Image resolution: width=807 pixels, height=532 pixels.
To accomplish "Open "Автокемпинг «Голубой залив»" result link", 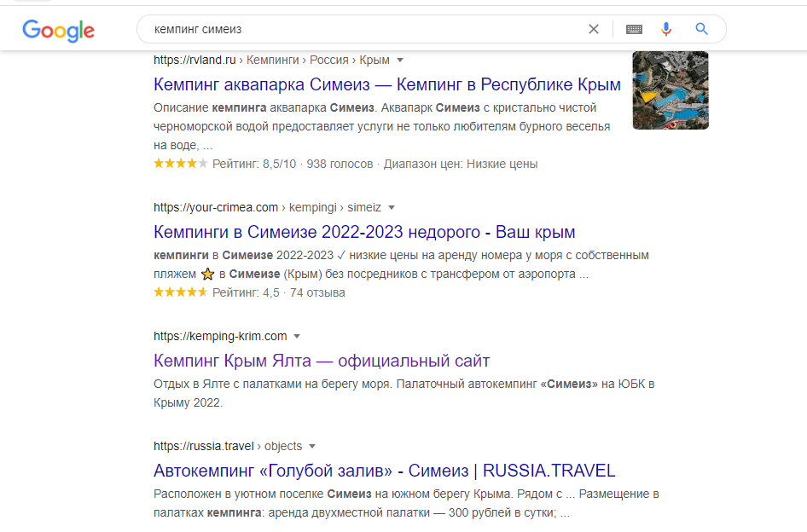I will pyautogui.click(x=384, y=471).
